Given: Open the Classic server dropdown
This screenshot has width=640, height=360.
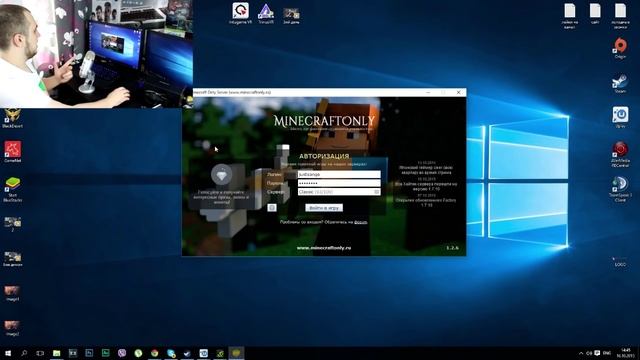Looking at the screenshot, I should point(339,192).
